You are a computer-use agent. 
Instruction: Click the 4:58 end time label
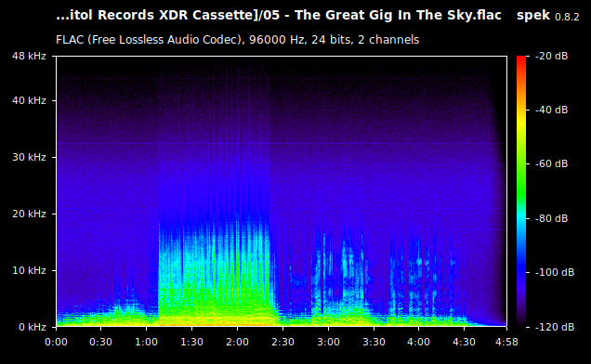coord(506,342)
